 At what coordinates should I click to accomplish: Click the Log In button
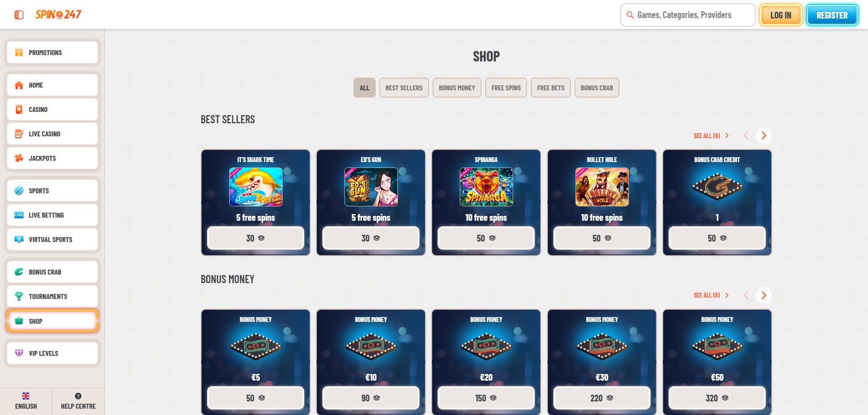point(781,15)
